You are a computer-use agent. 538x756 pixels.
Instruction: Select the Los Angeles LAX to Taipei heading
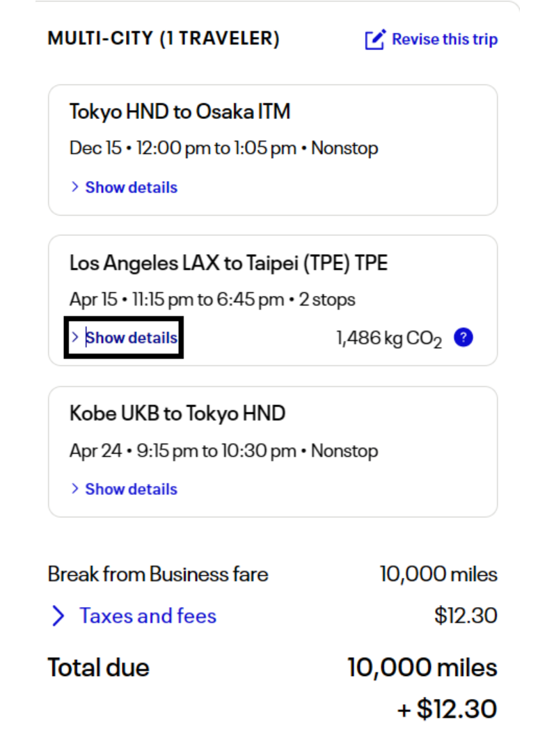228,263
